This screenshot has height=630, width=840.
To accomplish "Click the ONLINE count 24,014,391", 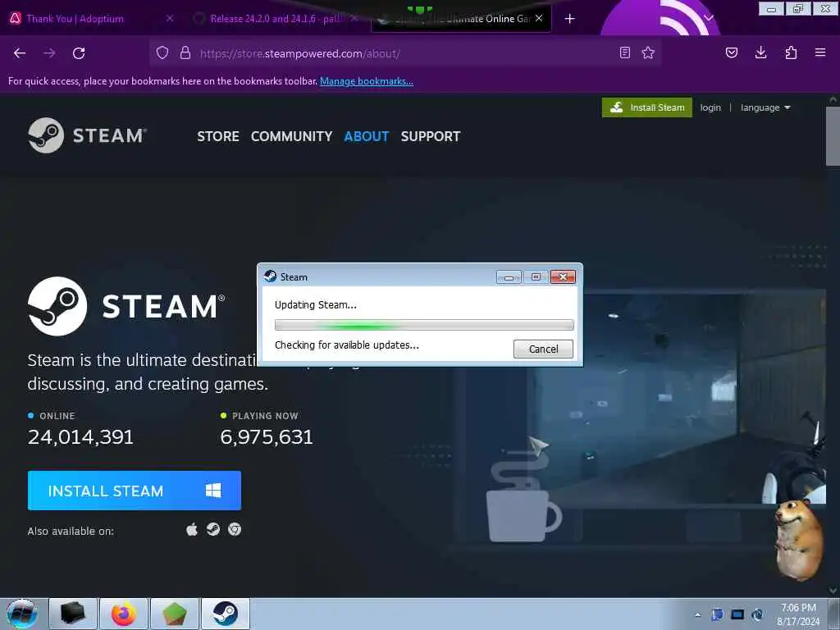I will tap(80, 437).
